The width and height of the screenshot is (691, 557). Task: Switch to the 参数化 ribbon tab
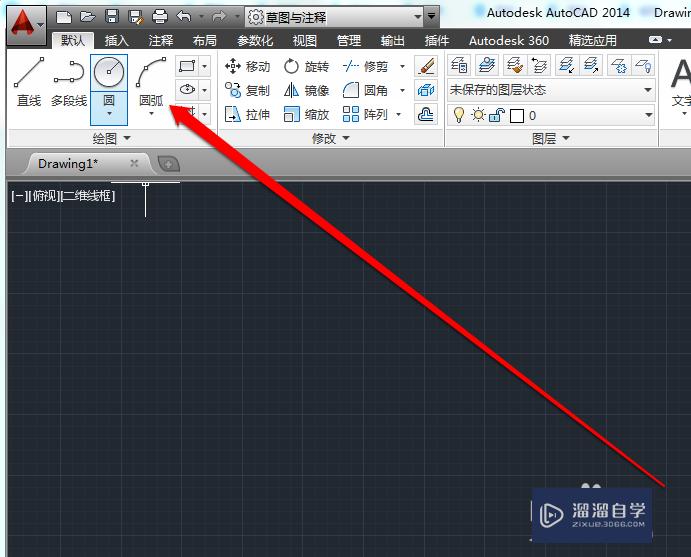tap(255, 41)
